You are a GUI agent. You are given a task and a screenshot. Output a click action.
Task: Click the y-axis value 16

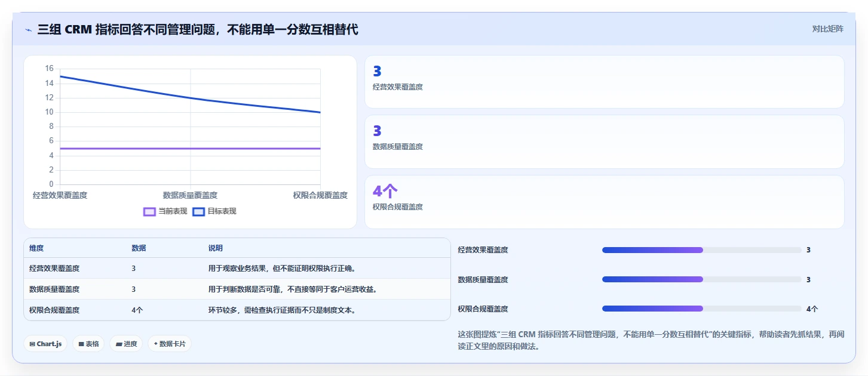pyautogui.click(x=49, y=69)
